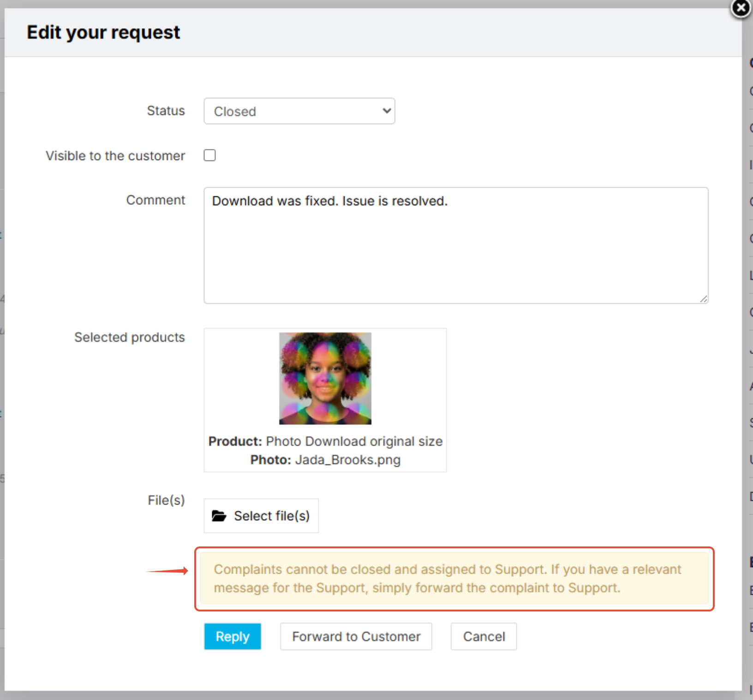Image resolution: width=753 pixels, height=700 pixels.
Task: Close the Edit your request dialog
Action: point(741,8)
